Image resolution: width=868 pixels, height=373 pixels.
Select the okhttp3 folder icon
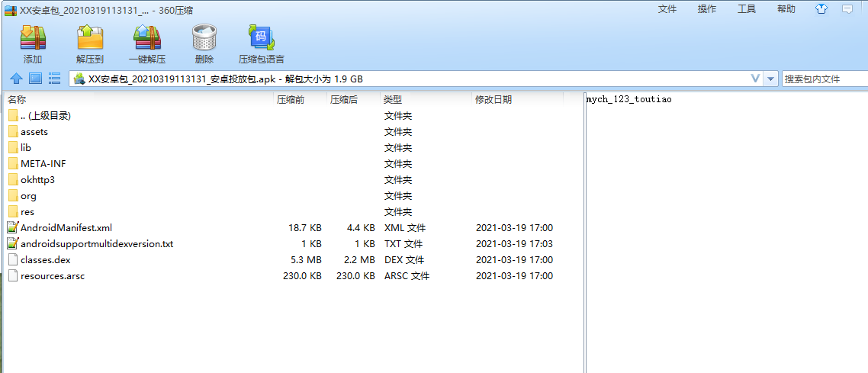point(13,180)
